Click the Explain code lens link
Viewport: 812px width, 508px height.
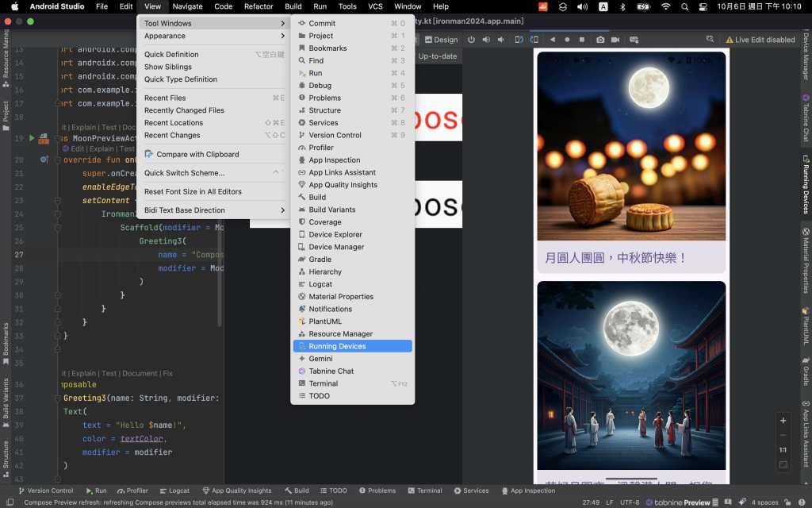pos(101,148)
